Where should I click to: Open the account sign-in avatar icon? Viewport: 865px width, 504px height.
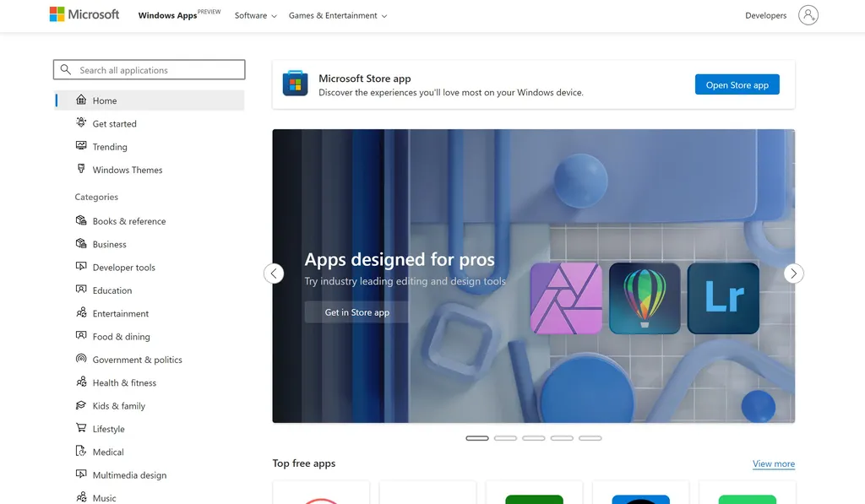(808, 15)
